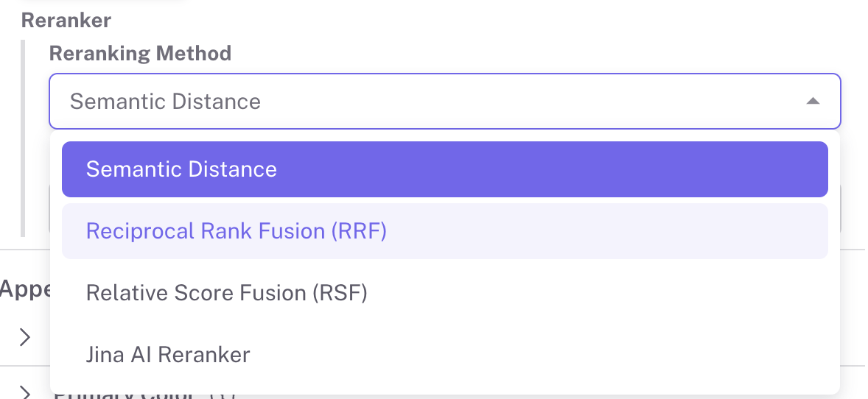The width and height of the screenshot is (868, 399).
Task: Switch reranking to the RSF option
Action: click(226, 293)
